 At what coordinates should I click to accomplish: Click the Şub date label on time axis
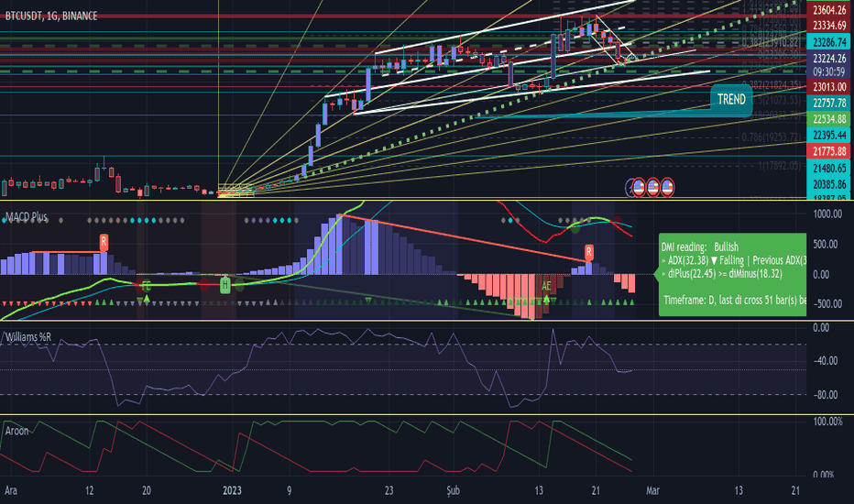point(453,490)
